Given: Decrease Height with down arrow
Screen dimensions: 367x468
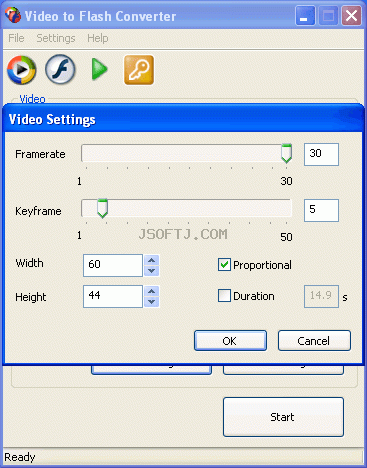Looking at the screenshot, I should point(152,302).
